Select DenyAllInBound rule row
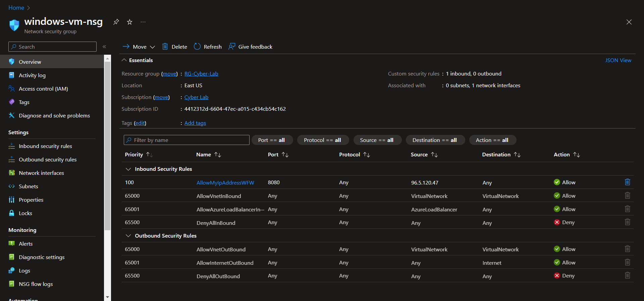 [377, 222]
